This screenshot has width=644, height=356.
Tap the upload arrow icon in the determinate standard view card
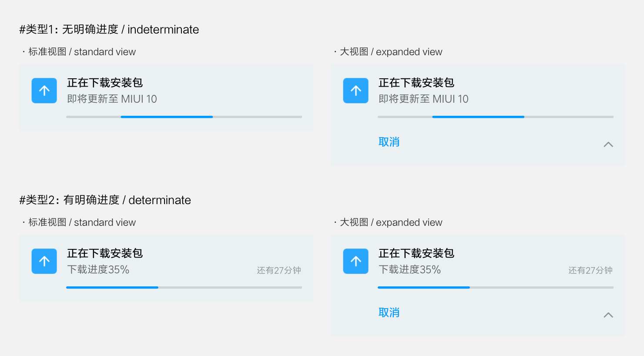(x=44, y=261)
